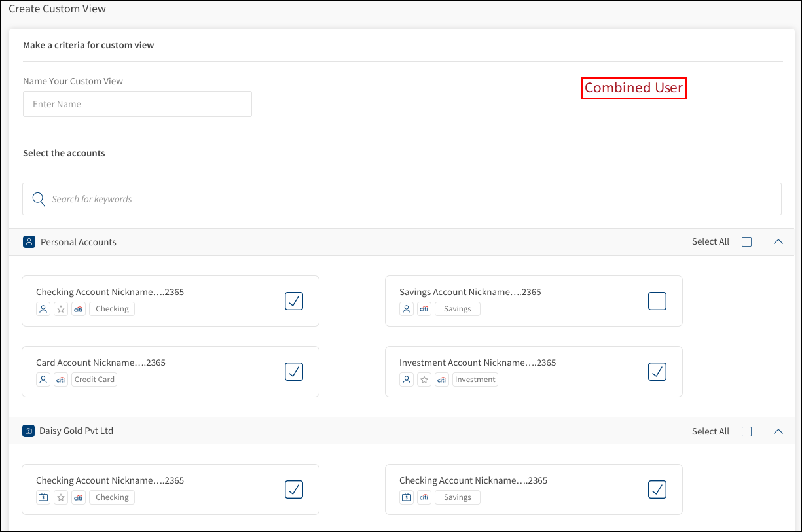Screen dimensions: 802x532
Task: Check the Savings Account Nickname checkbox
Action: coord(657,301)
